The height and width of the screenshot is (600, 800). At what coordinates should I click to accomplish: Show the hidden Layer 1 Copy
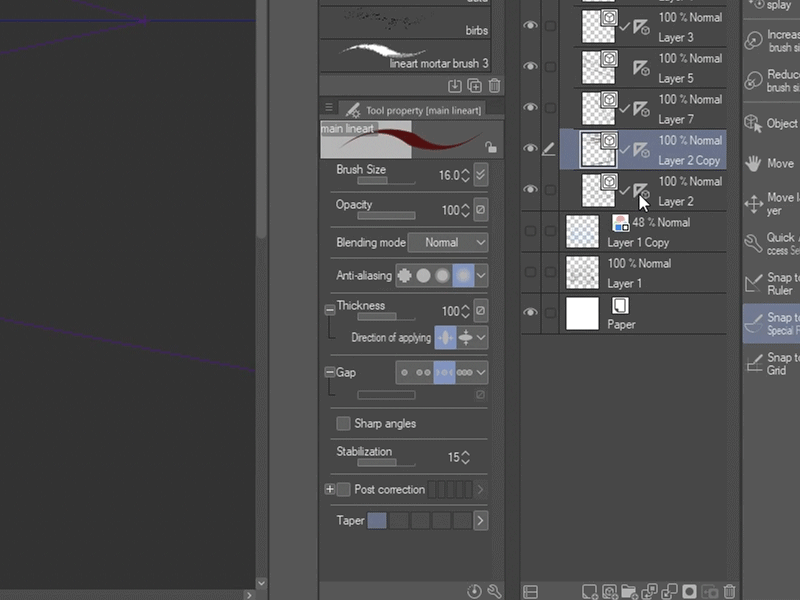531,231
